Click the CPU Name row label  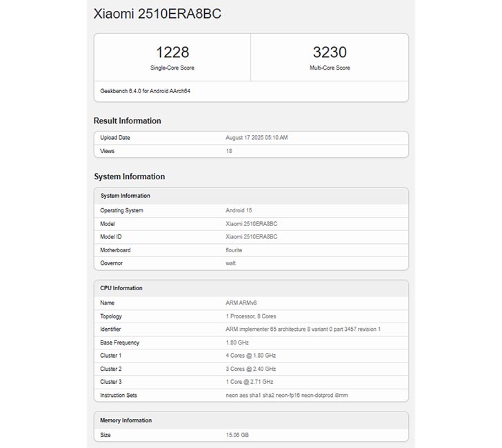coord(108,303)
